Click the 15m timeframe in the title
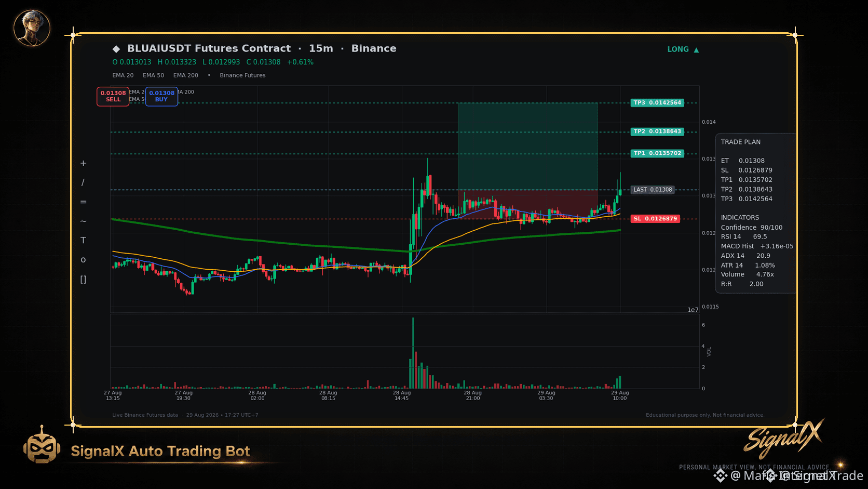Image resolution: width=868 pixels, height=489 pixels. click(321, 48)
